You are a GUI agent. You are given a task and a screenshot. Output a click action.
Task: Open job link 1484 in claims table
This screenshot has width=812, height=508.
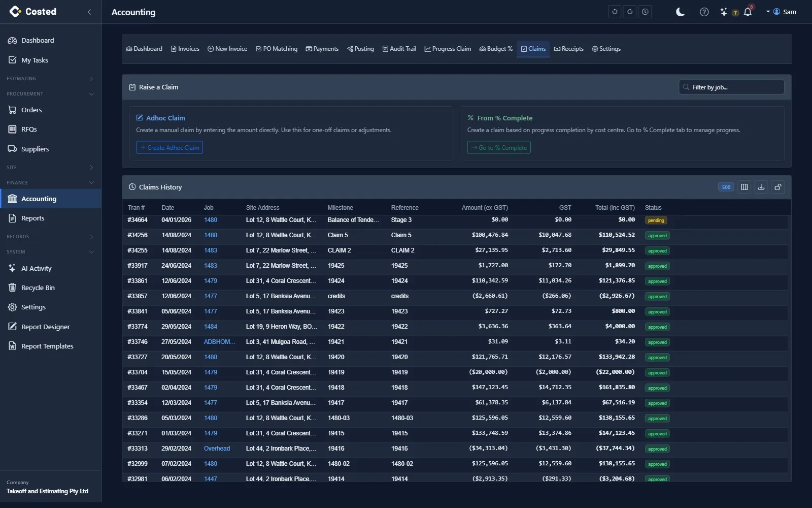point(211,327)
